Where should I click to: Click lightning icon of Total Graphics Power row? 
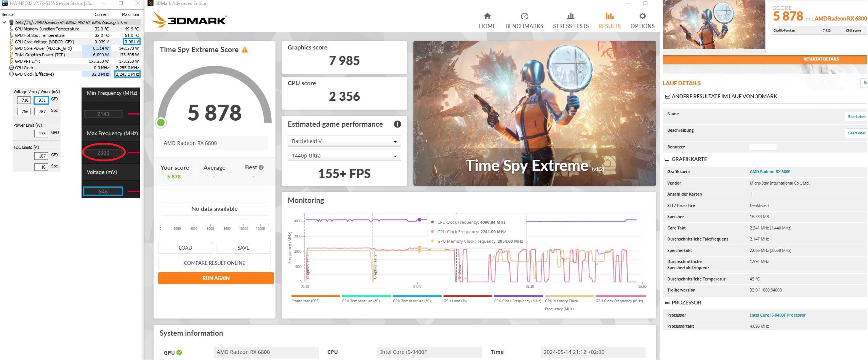tap(11, 55)
